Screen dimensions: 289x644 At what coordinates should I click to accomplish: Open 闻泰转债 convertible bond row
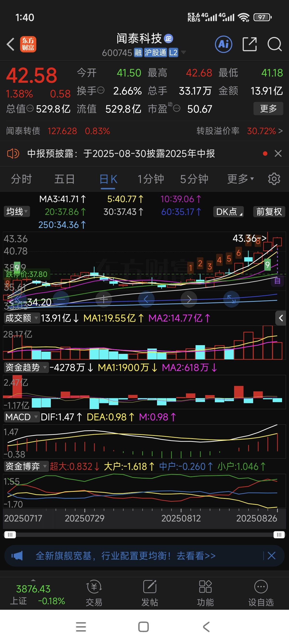coord(58,131)
